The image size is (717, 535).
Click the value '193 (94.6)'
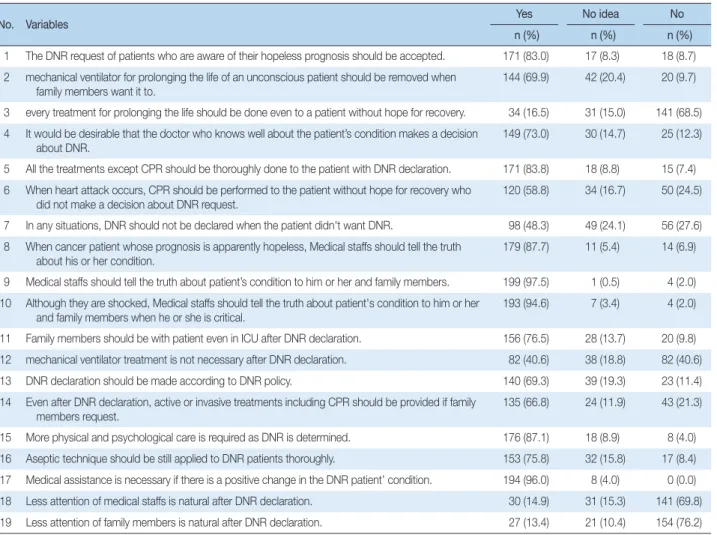[526, 303]
